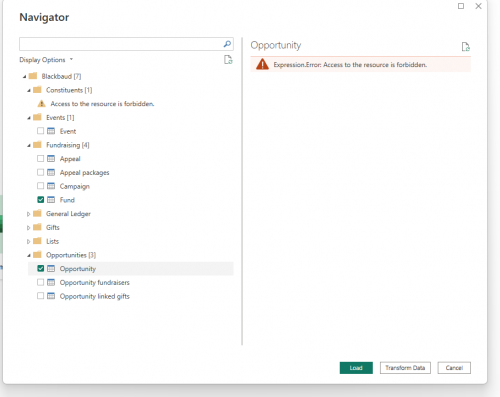The image size is (500, 397).
Task: Collapse the Events node arrow
Action: (x=29, y=118)
